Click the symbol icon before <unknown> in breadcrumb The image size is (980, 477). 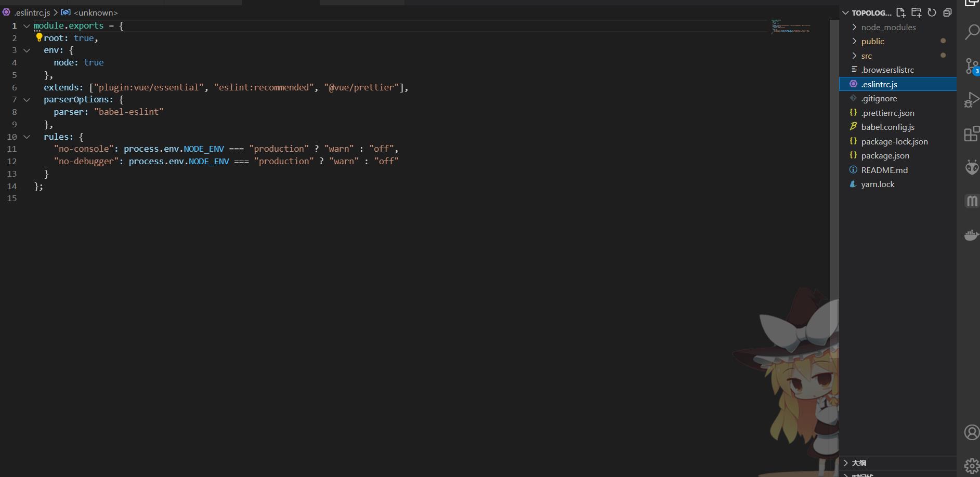click(x=66, y=12)
